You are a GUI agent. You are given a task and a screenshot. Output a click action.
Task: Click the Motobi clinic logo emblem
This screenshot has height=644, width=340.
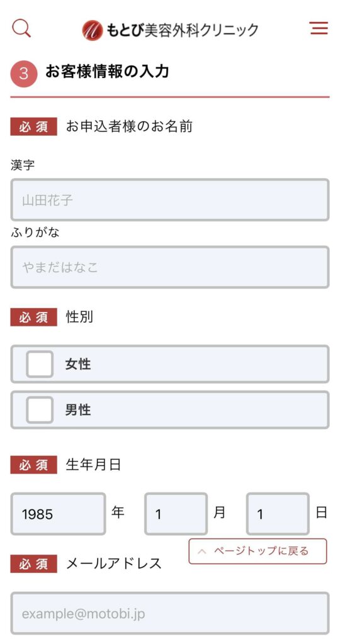click(93, 30)
